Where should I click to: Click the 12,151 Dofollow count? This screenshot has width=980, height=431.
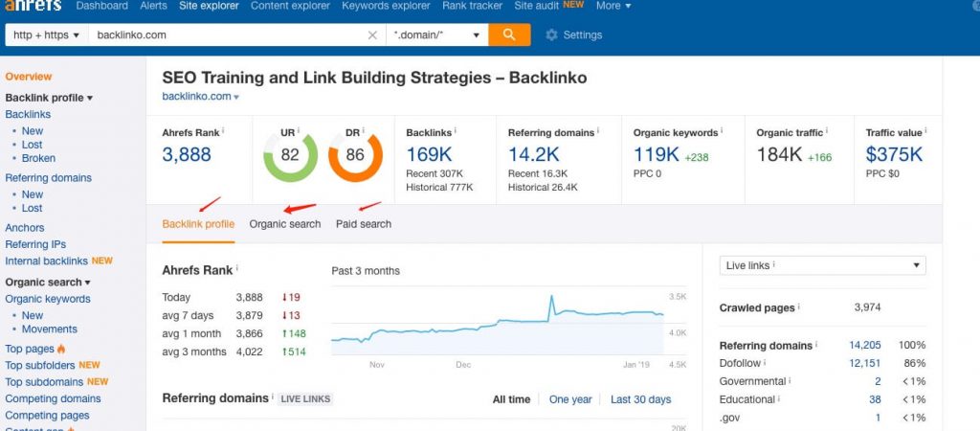(x=865, y=363)
